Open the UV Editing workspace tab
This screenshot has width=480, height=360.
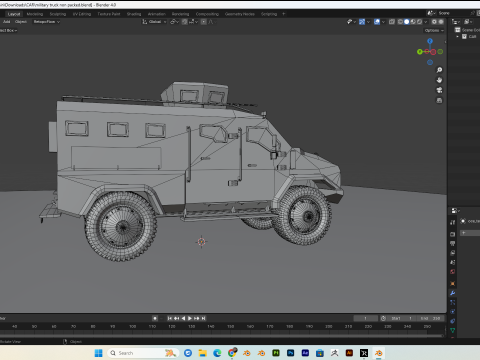[x=82, y=14]
